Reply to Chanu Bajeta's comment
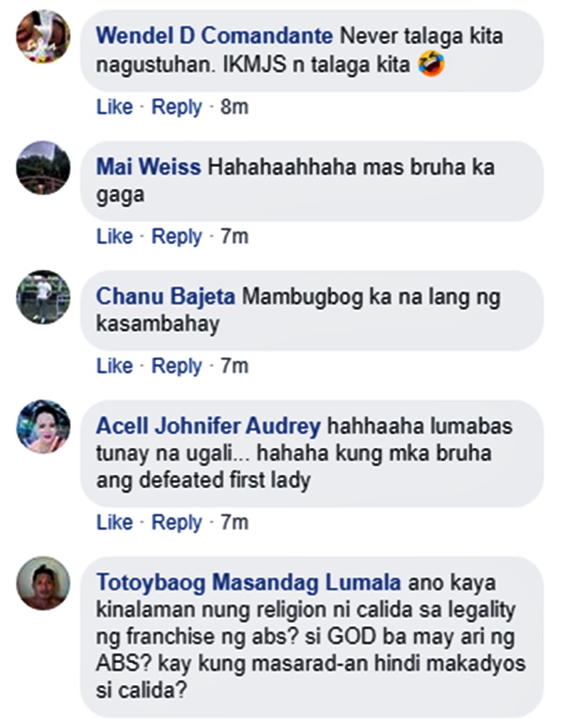588x725 pixels. [x=176, y=366]
